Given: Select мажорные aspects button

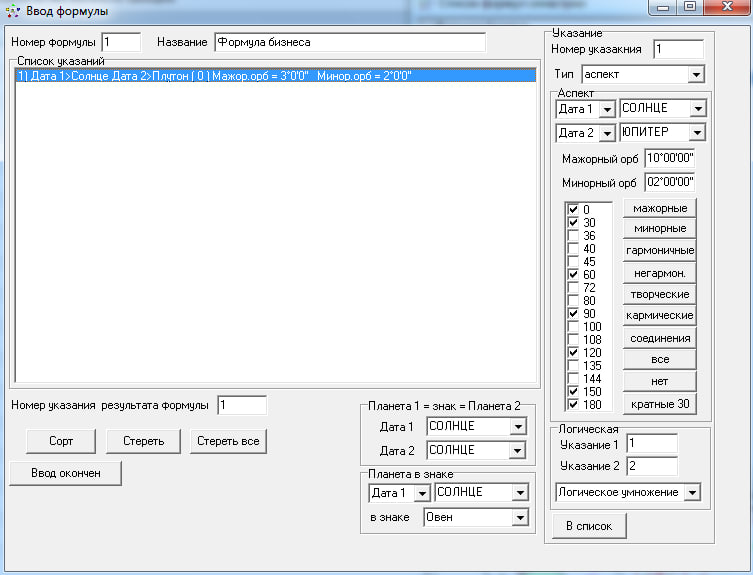Looking at the screenshot, I should (x=659, y=208).
